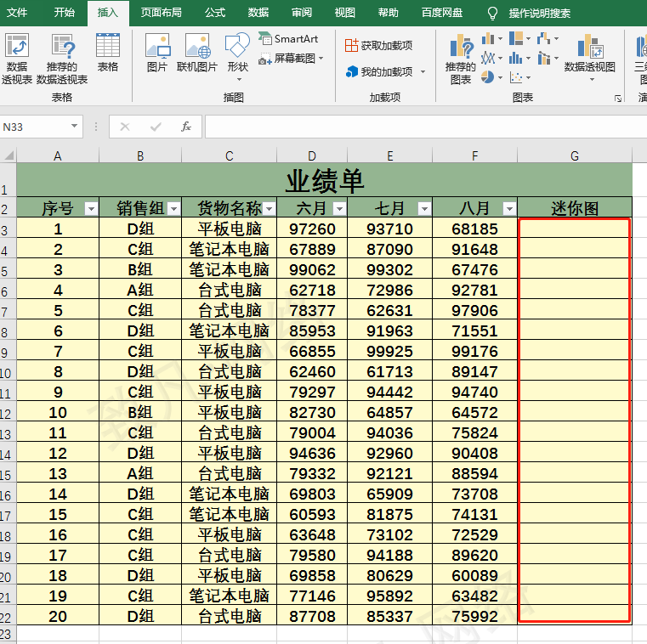Viewport: 647px width, 644px height.
Task: Click the lightbulb Tell Me icon
Action: click(492, 14)
